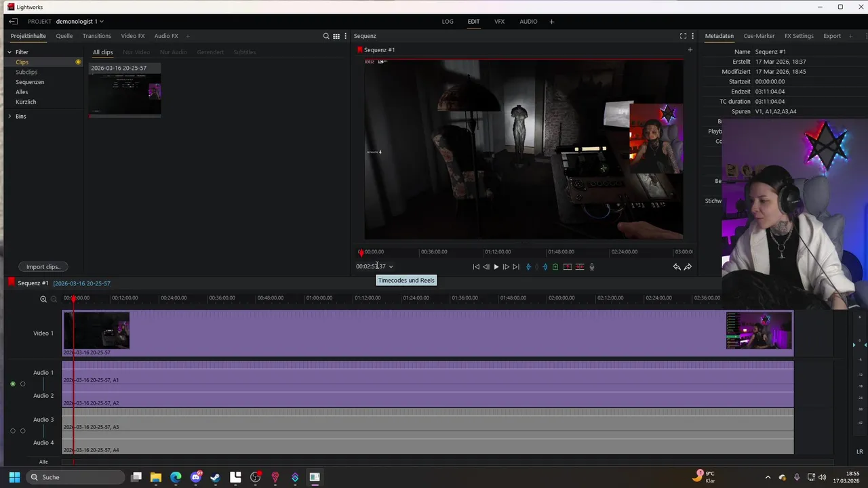Click the green add cue marker icon

pos(555,267)
